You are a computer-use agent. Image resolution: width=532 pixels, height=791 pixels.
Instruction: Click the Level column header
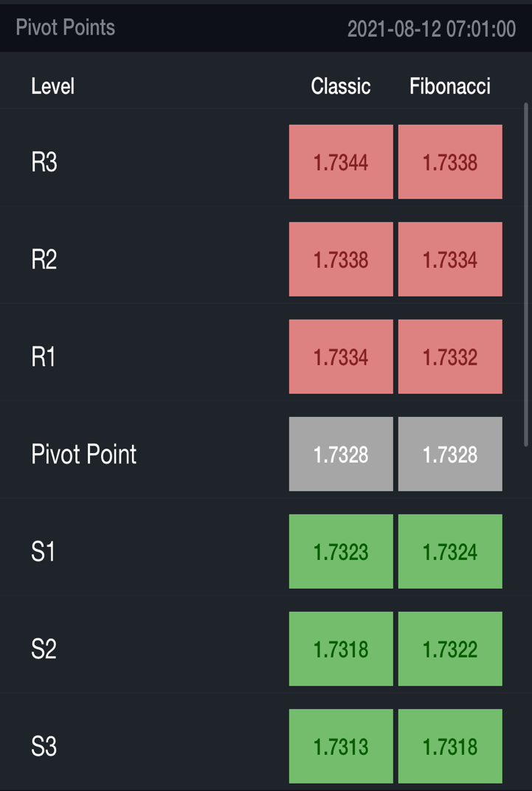click(x=52, y=86)
